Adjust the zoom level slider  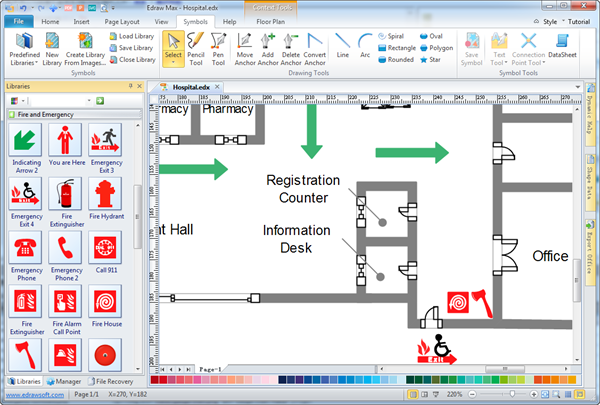[x=512, y=394]
